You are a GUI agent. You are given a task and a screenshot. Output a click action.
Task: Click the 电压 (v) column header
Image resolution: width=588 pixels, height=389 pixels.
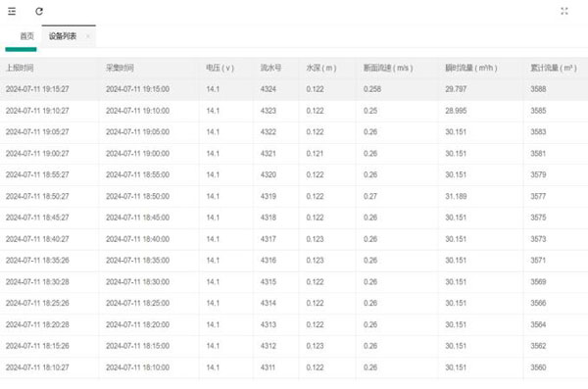[x=220, y=68]
